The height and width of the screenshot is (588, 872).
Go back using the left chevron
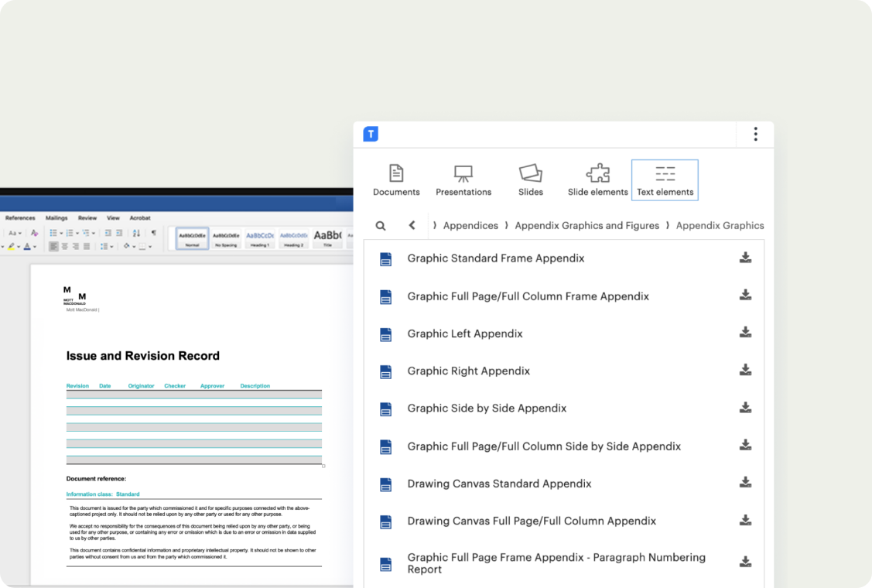[x=412, y=225]
